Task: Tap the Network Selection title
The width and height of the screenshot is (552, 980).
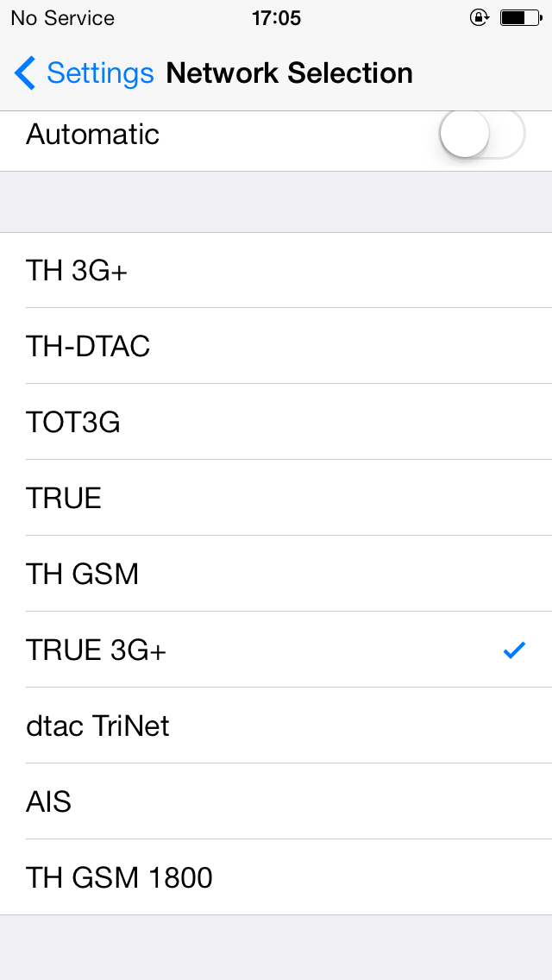Action: (x=290, y=73)
